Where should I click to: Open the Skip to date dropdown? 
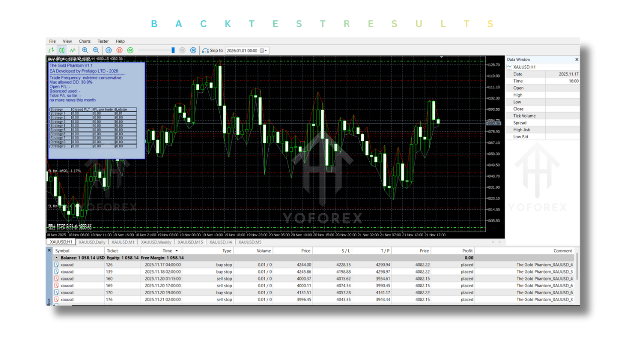coord(266,51)
